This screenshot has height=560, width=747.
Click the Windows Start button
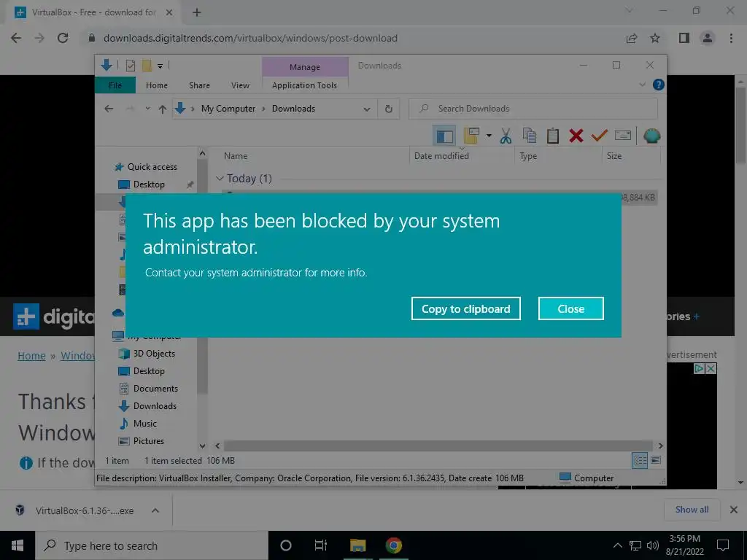tap(18, 545)
